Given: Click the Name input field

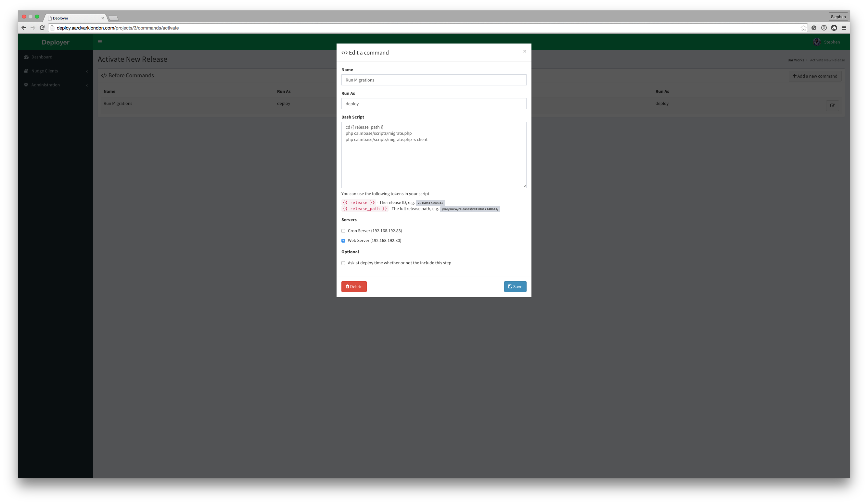Looking at the screenshot, I should (x=433, y=80).
